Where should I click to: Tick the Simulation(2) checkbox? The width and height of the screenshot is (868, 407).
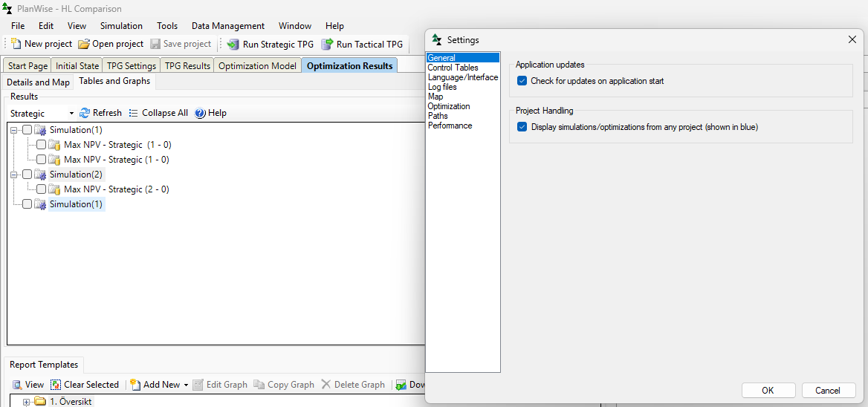pos(27,175)
